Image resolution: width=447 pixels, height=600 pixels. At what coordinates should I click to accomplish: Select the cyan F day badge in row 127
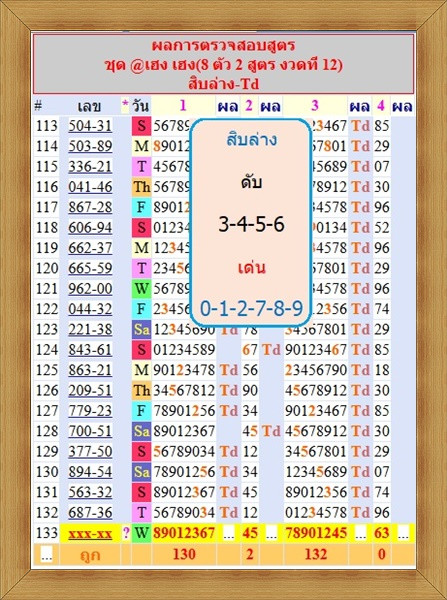pos(141,411)
